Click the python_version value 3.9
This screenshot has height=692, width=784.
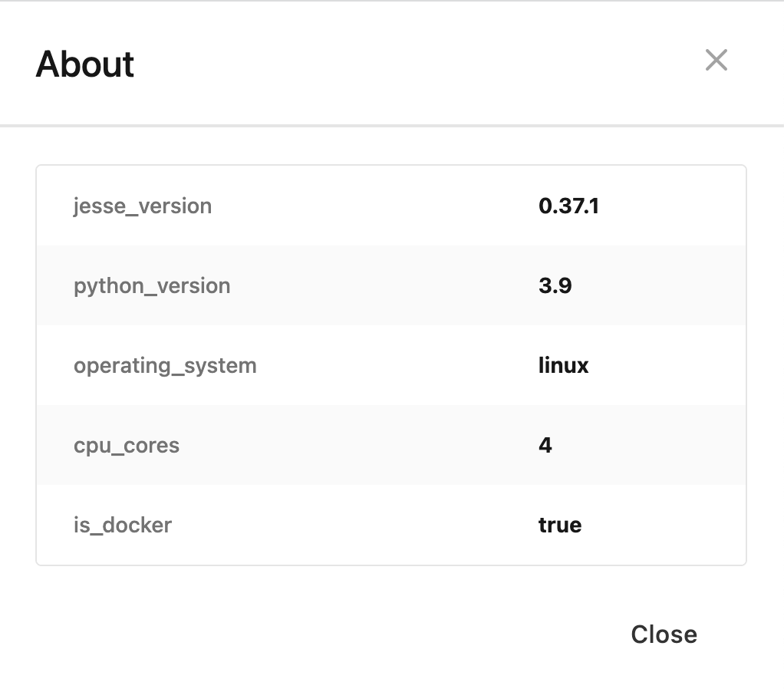click(554, 285)
